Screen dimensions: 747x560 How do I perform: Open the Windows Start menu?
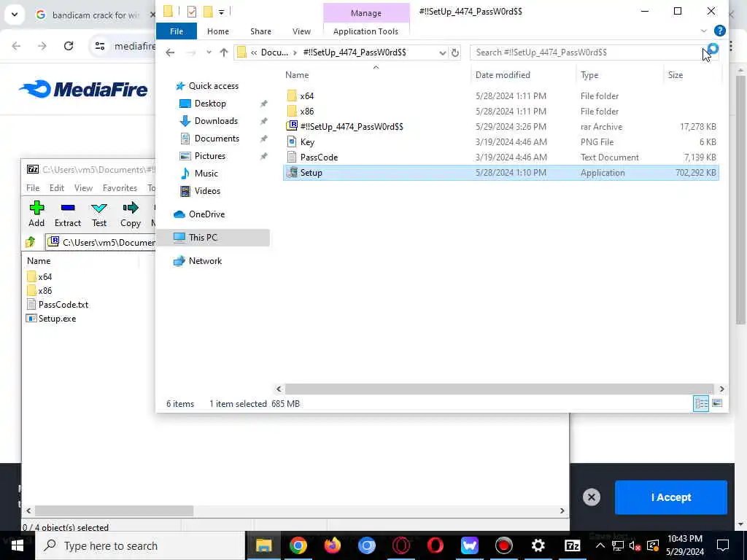pos(18,545)
